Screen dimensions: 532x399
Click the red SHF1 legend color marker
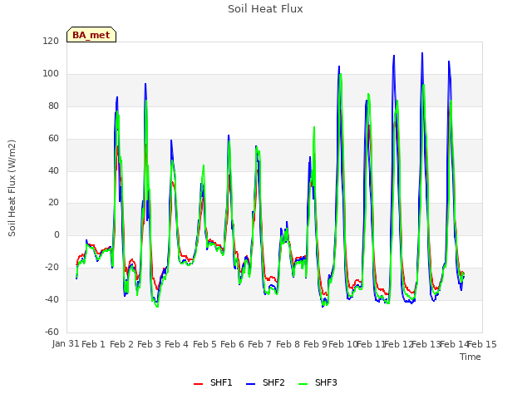198,383
